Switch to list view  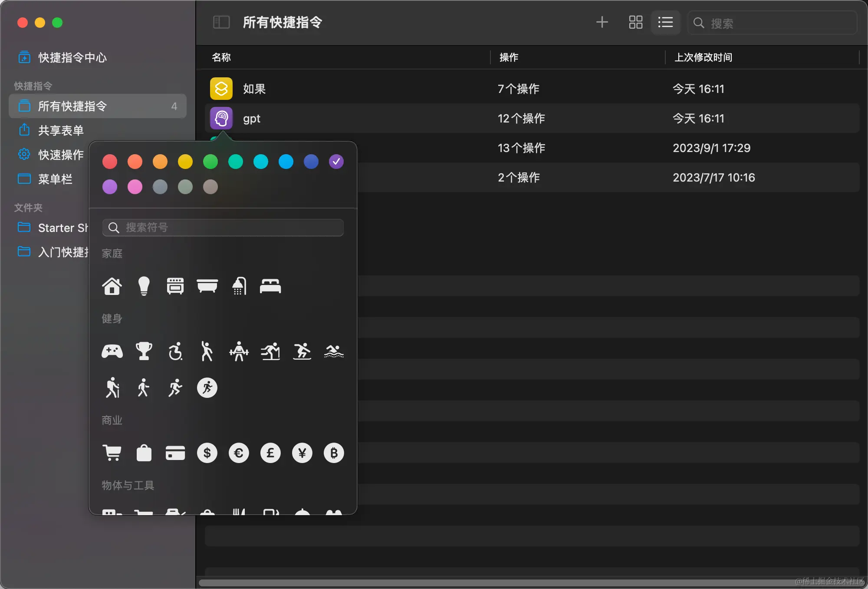[x=665, y=22]
